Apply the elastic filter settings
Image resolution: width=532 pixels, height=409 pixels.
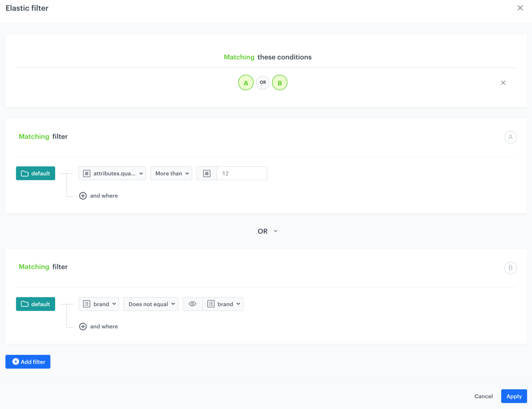(513, 396)
